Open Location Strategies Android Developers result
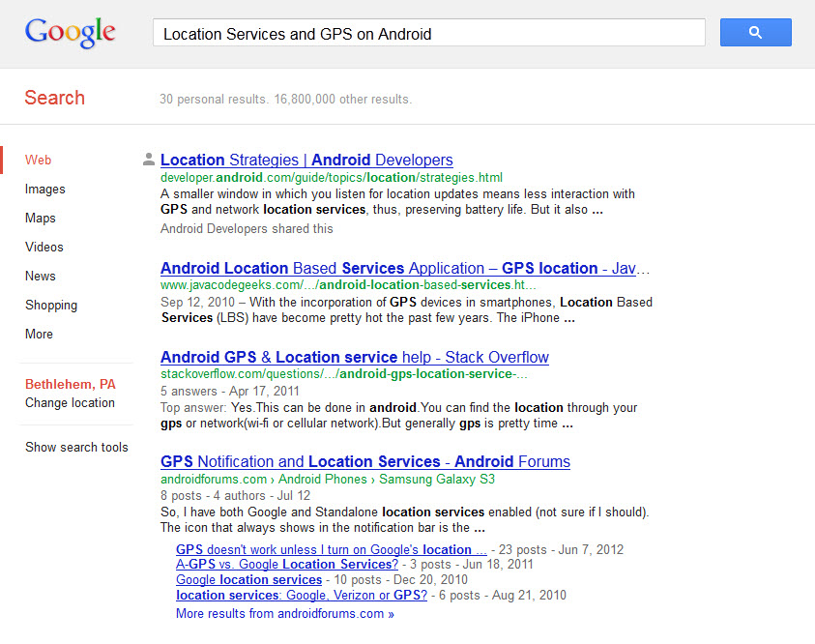Screen dimensions: 815x644 click(306, 161)
